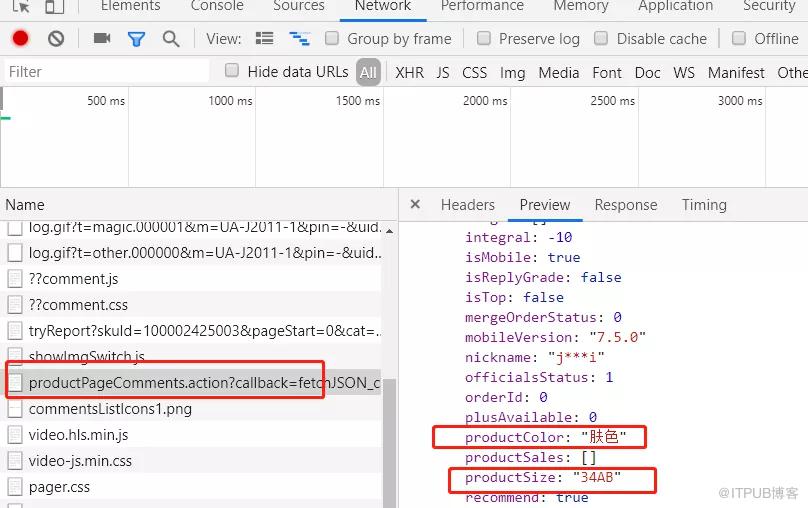Viewport: 808px width, 508px height.
Task: Toggle Offline checkbox
Action: pyautogui.click(x=738, y=38)
